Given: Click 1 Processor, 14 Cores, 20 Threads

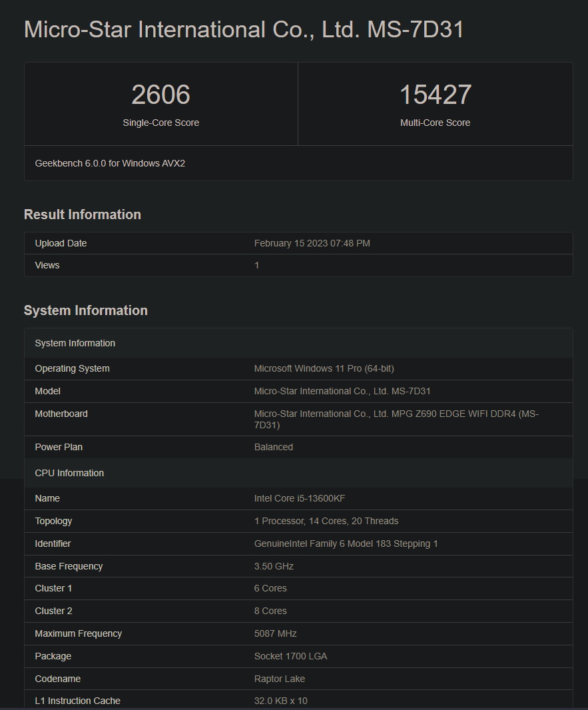Looking at the screenshot, I should click(326, 522).
